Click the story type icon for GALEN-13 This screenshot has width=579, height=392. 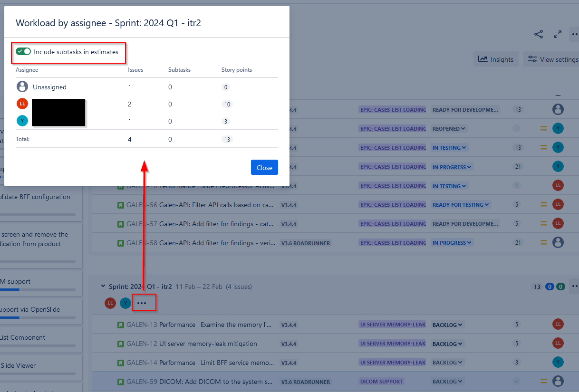pos(121,325)
